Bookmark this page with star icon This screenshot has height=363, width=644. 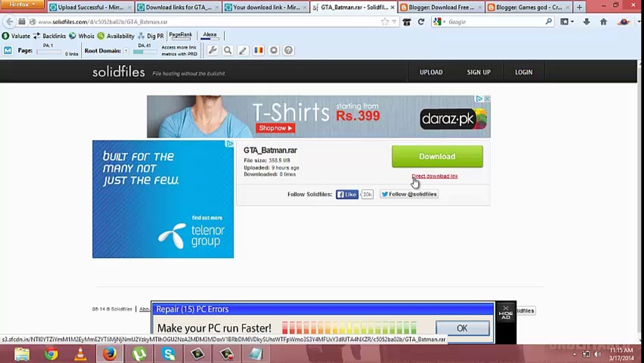[385, 22]
